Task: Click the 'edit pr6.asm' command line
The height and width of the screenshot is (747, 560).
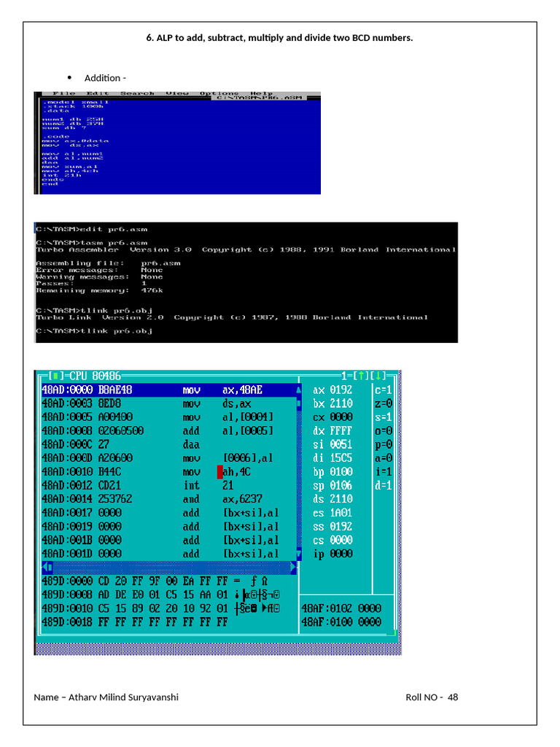Action: [x=92, y=230]
